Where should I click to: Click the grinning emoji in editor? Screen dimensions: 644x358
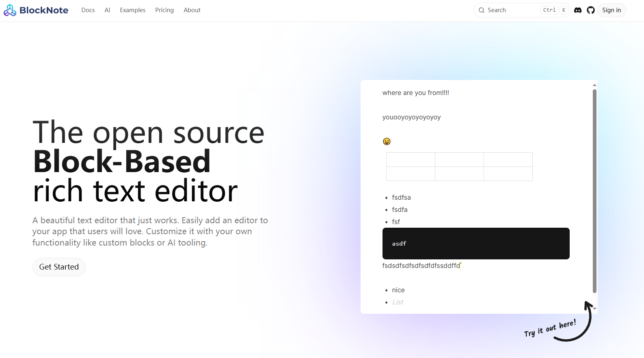[387, 141]
